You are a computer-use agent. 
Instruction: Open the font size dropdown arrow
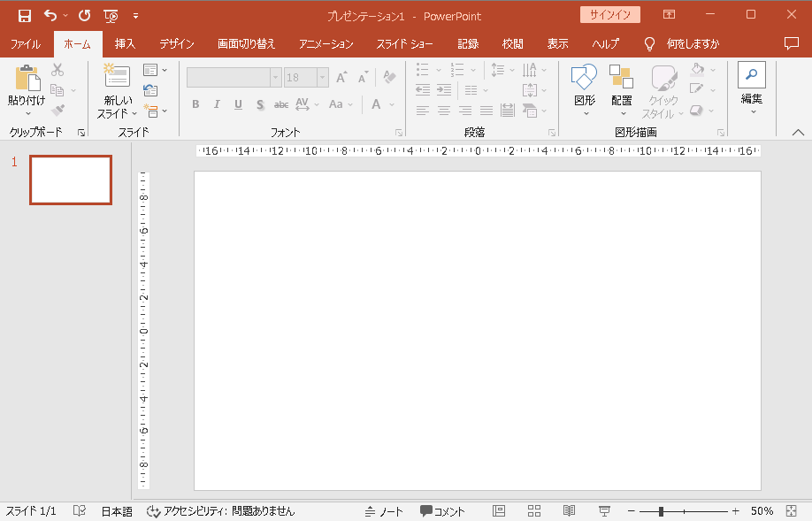(x=323, y=78)
